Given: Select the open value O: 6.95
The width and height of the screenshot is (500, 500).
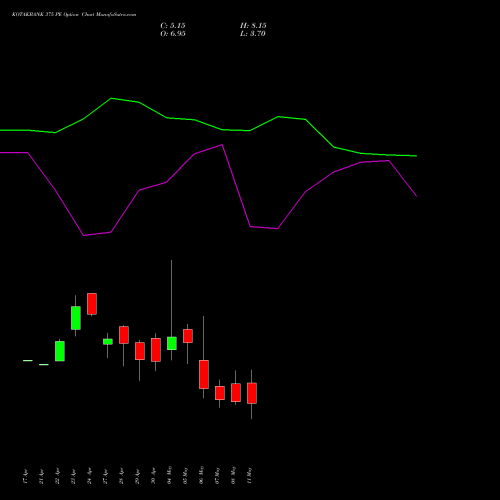Looking at the screenshot, I should pyautogui.click(x=173, y=34).
